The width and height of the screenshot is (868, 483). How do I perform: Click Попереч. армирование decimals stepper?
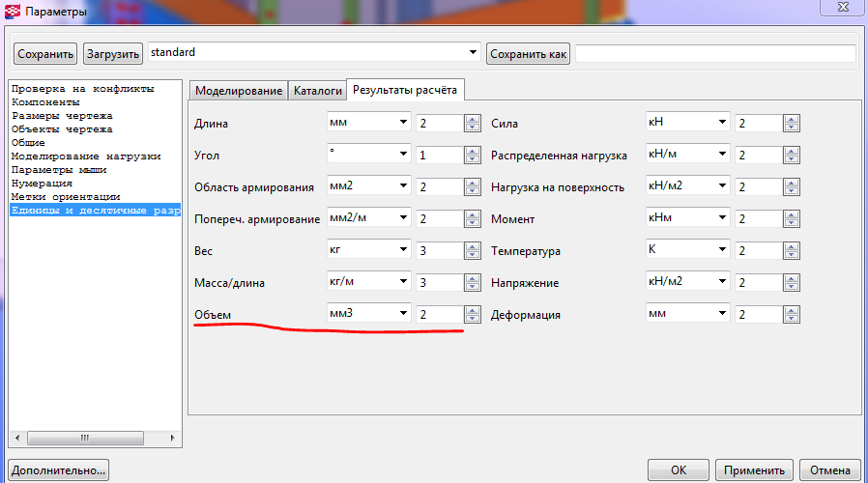[473, 218]
